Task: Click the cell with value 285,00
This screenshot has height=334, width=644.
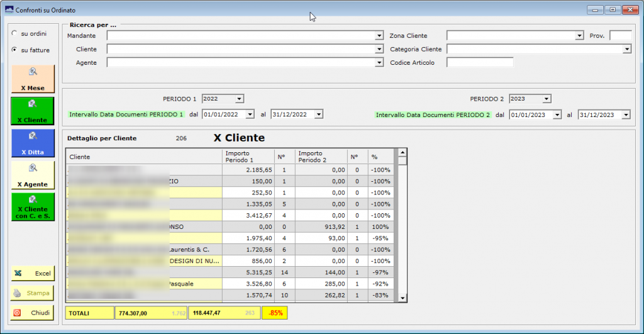Action: pos(321,284)
